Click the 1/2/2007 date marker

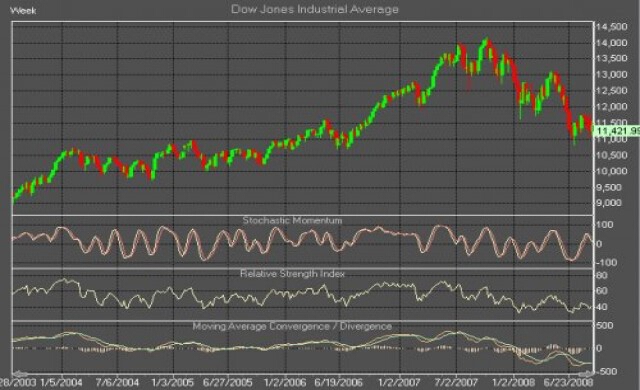[x=399, y=383]
